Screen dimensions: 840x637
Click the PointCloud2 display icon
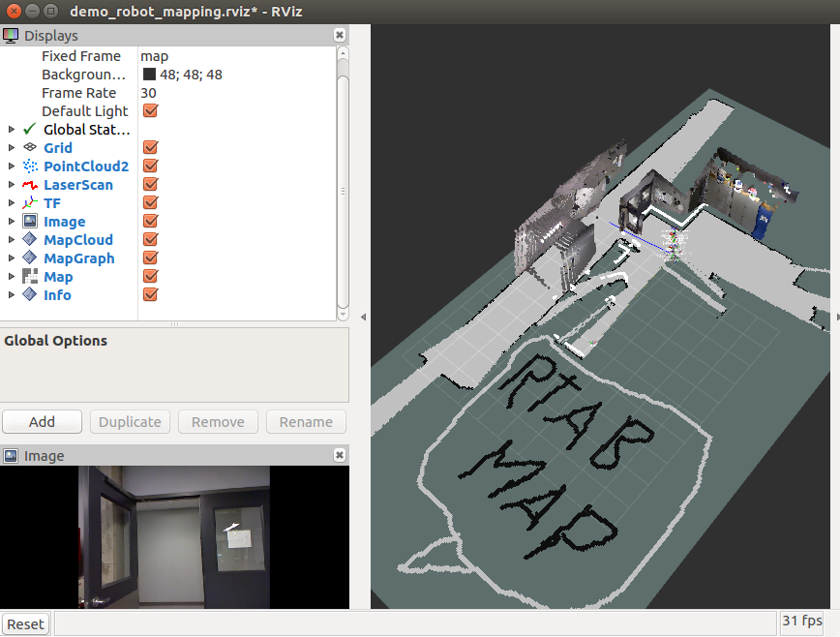[x=30, y=167]
